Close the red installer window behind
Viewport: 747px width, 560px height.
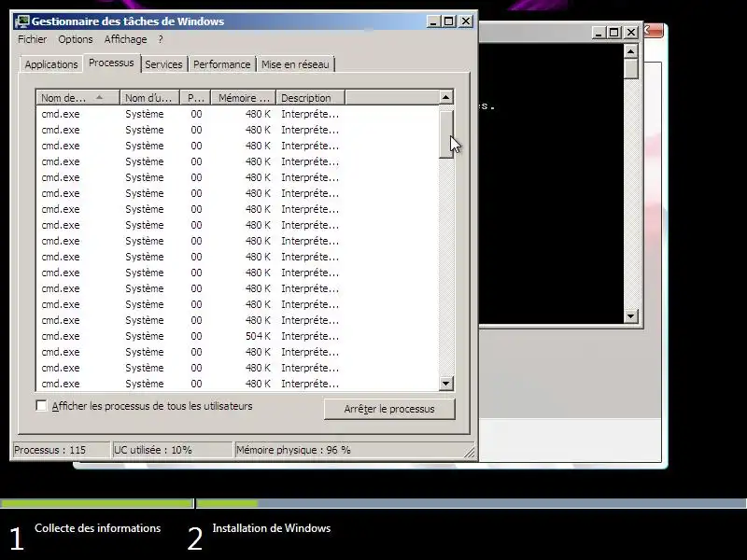pyautogui.click(x=654, y=31)
